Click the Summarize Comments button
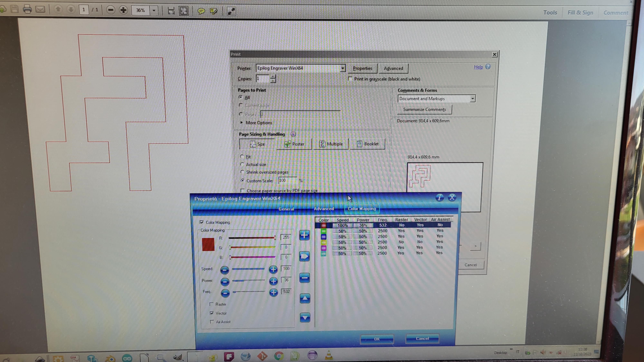Screen dimensions: 644x362 click(x=424, y=109)
